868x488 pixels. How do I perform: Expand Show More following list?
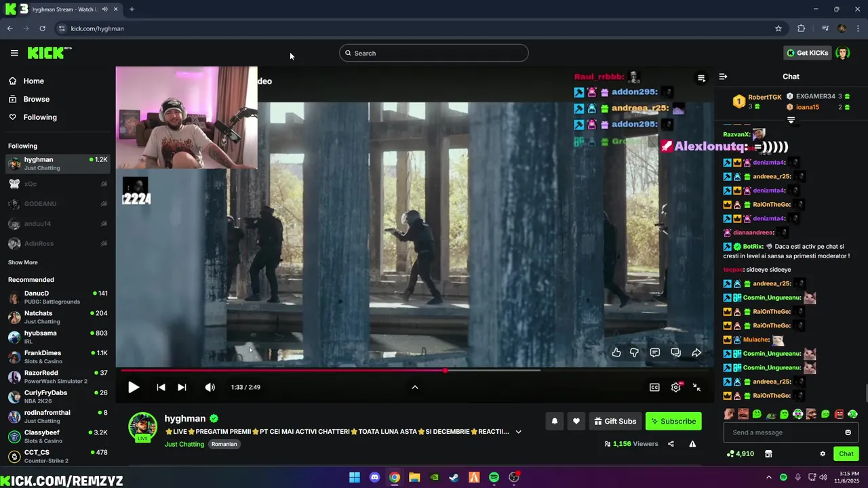click(x=23, y=262)
